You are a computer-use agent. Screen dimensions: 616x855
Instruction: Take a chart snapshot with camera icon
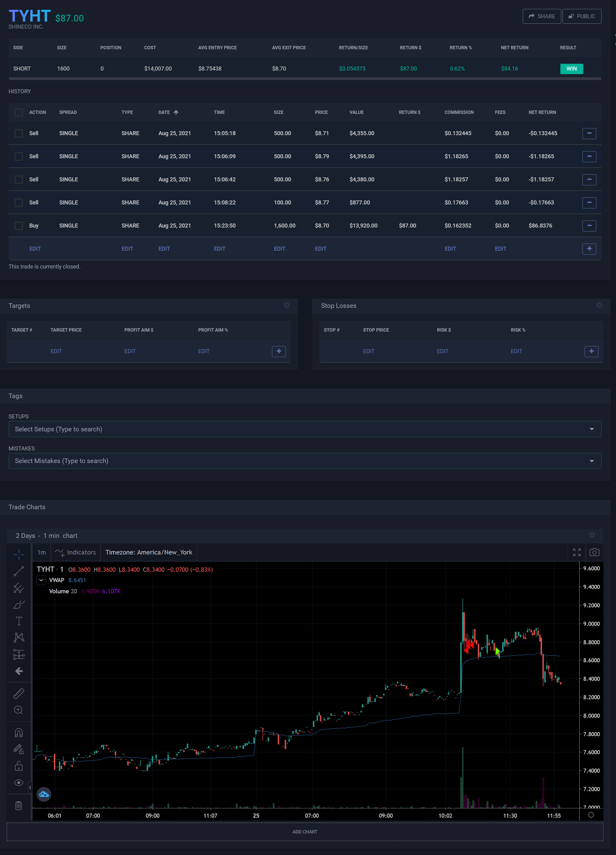coord(594,552)
